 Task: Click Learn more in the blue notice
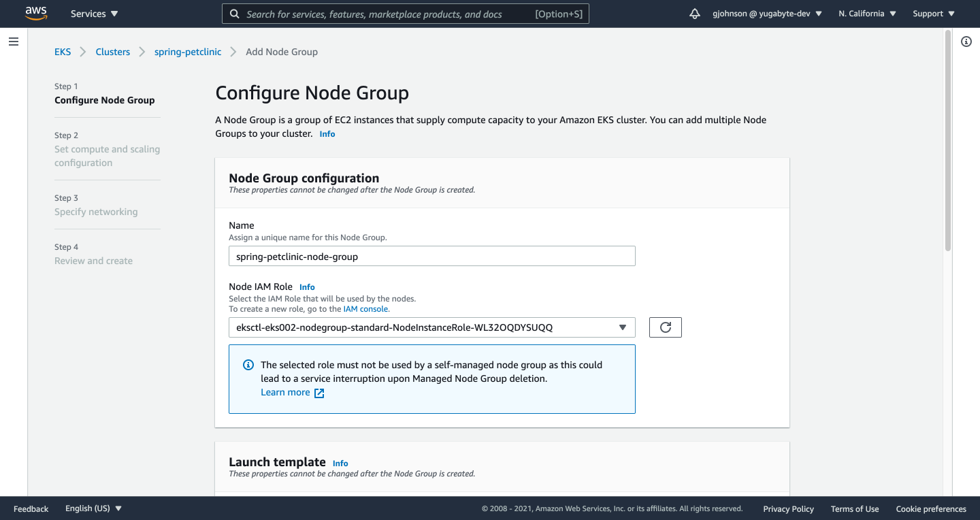pos(285,392)
